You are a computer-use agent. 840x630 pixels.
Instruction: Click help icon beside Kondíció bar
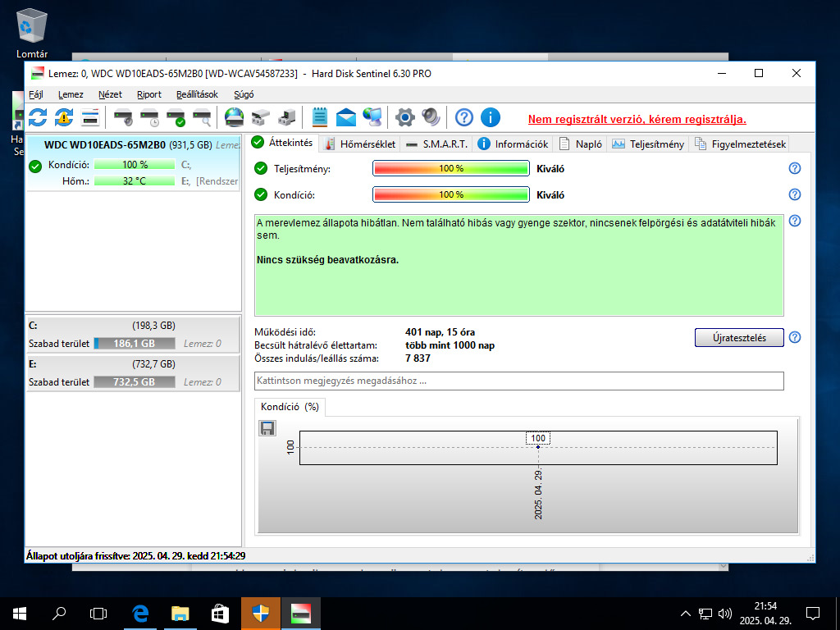pyautogui.click(x=795, y=194)
